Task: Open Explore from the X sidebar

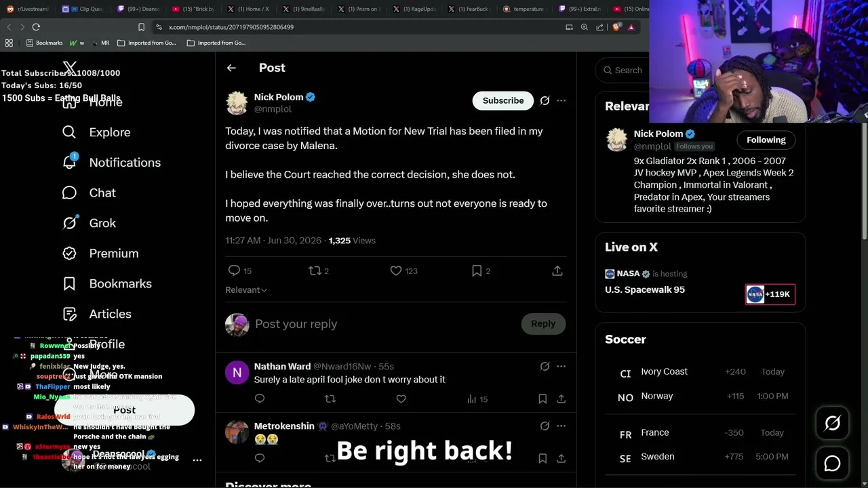Action: pos(96,132)
